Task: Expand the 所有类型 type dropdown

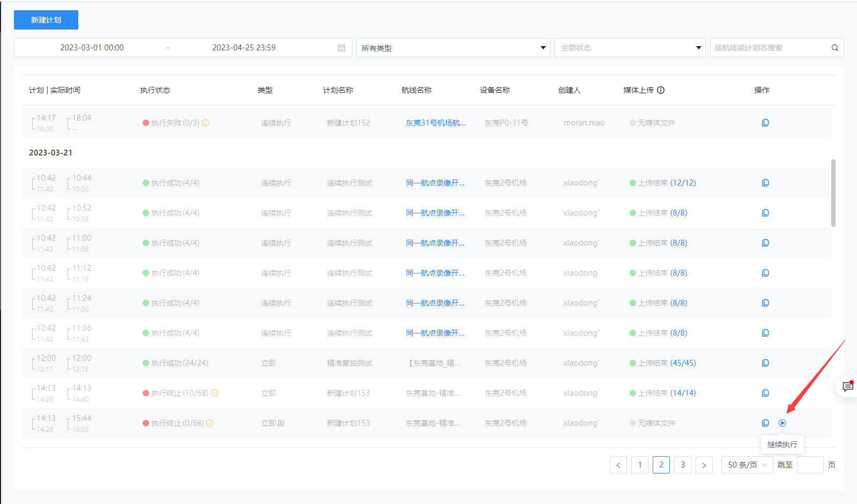Action: (453, 48)
